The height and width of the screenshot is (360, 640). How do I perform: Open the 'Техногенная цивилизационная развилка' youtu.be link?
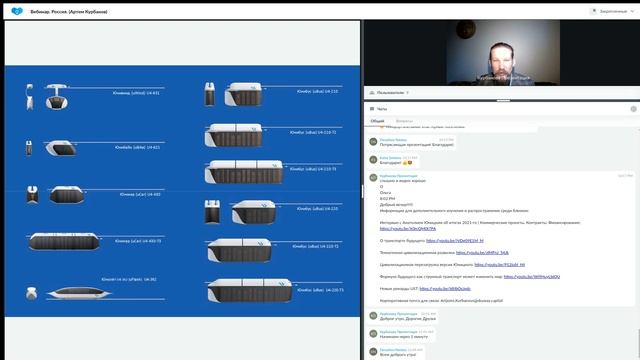pos(482,253)
